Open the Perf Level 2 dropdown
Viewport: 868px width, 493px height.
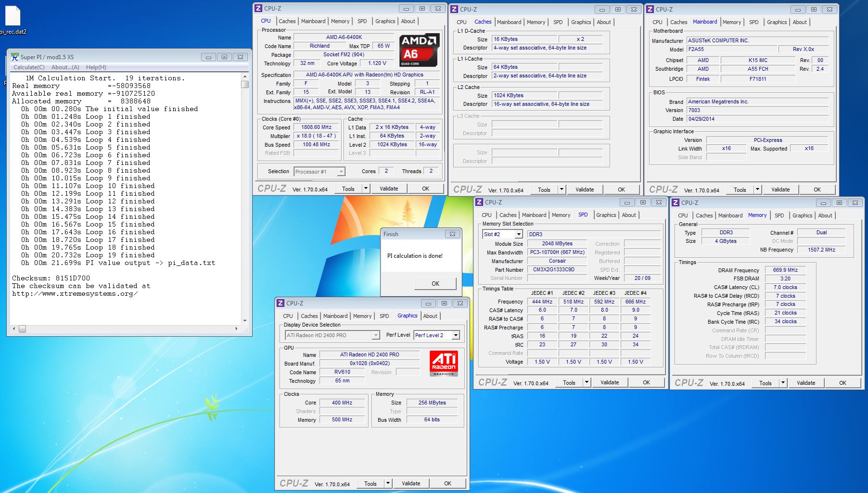456,335
